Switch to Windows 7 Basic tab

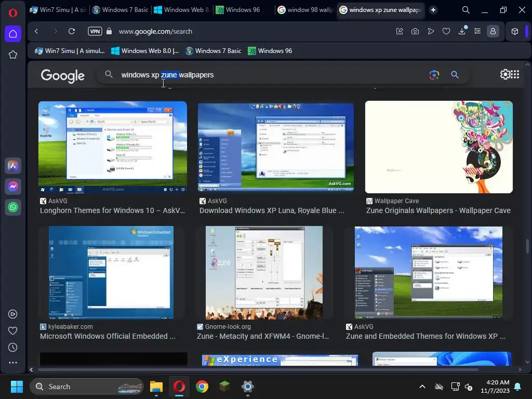pyautogui.click(x=121, y=10)
